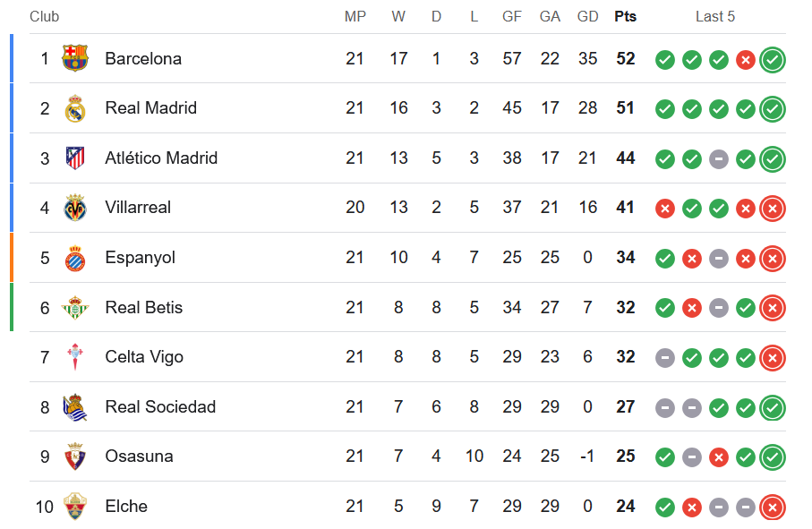Click the Pts column header
This screenshot has width=812, height=529.
[625, 17]
